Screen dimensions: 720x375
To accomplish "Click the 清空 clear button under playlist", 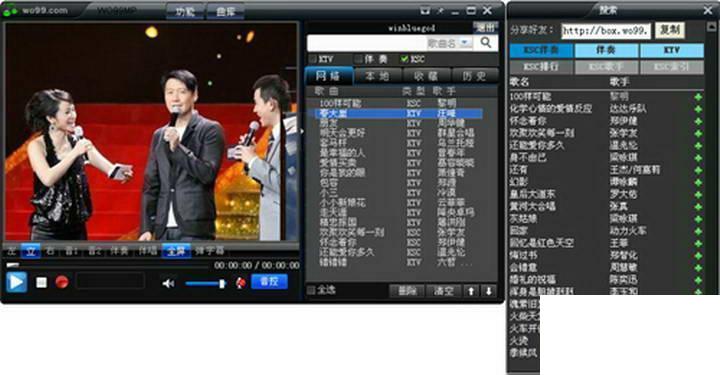I will coord(444,291).
